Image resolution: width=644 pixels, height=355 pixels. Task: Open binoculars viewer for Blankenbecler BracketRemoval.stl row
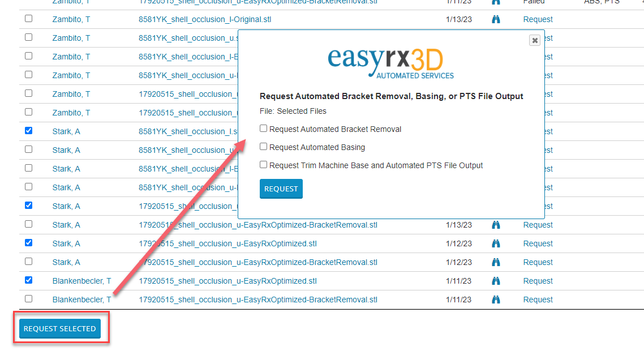pos(496,300)
